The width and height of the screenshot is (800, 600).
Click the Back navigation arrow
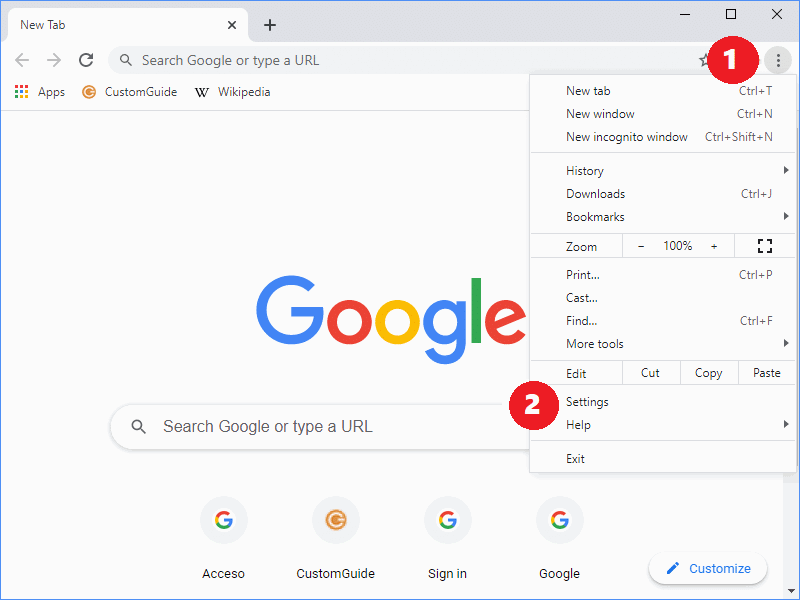(x=22, y=60)
